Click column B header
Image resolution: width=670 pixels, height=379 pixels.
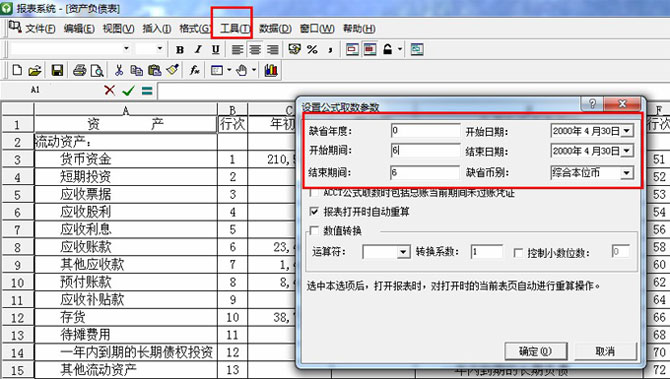(x=232, y=109)
